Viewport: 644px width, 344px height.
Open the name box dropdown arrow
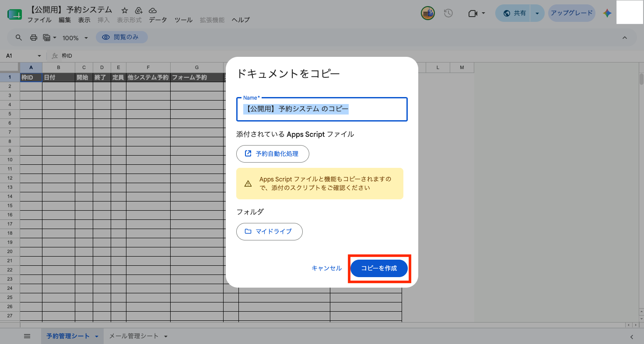39,56
